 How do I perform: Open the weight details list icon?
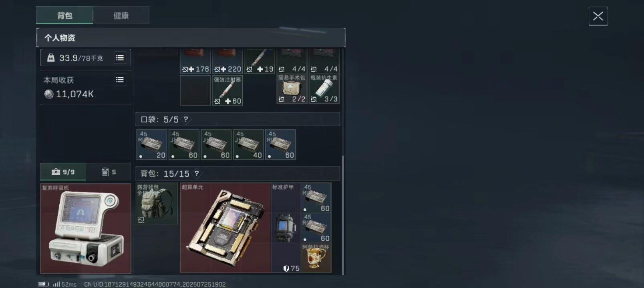click(x=120, y=58)
